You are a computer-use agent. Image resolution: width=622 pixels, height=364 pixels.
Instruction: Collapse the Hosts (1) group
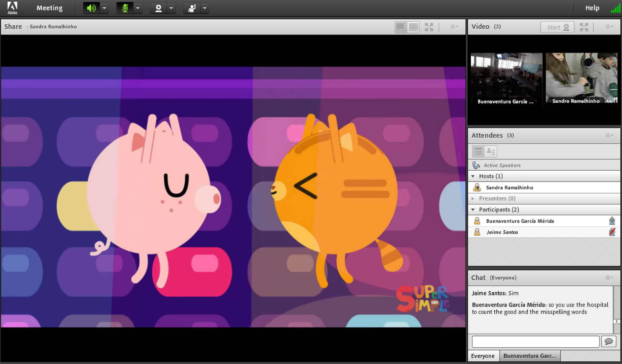point(473,176)
